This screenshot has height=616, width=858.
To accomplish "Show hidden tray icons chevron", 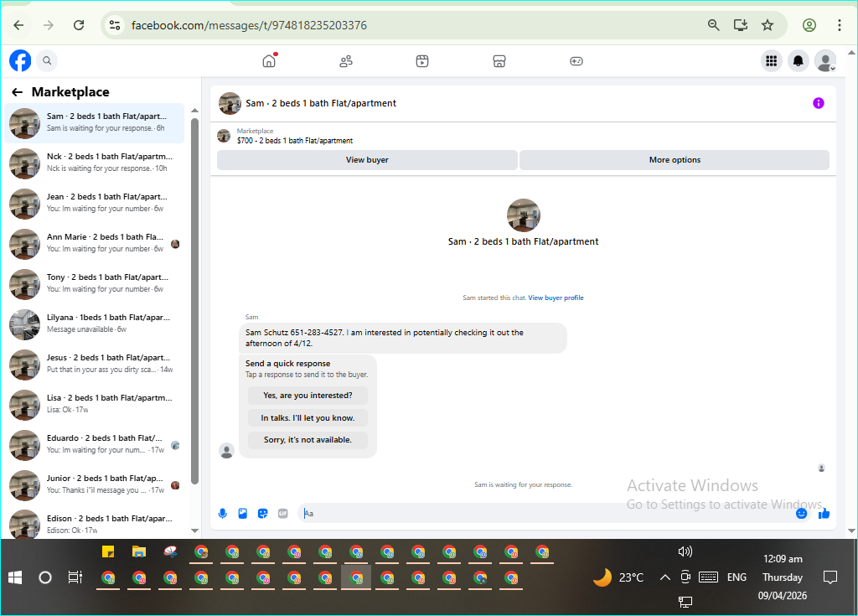I will 664,577.
